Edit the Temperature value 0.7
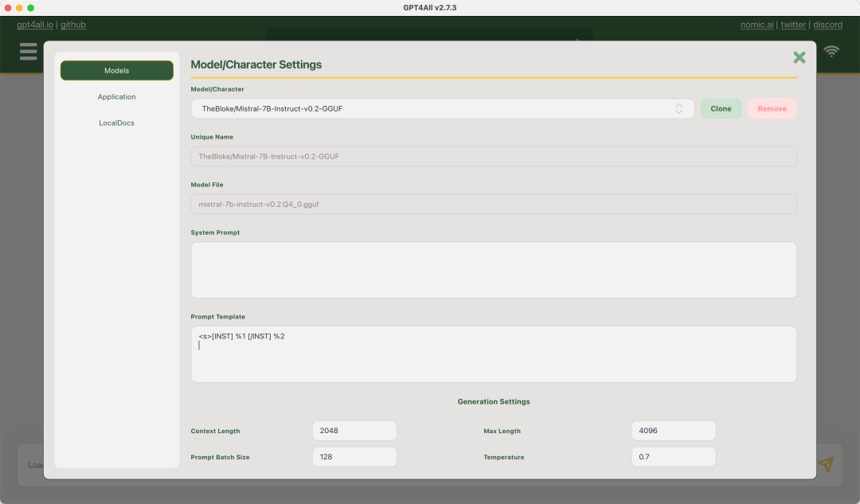The width and height of the screenshot is (860, 504). point(674,457)
